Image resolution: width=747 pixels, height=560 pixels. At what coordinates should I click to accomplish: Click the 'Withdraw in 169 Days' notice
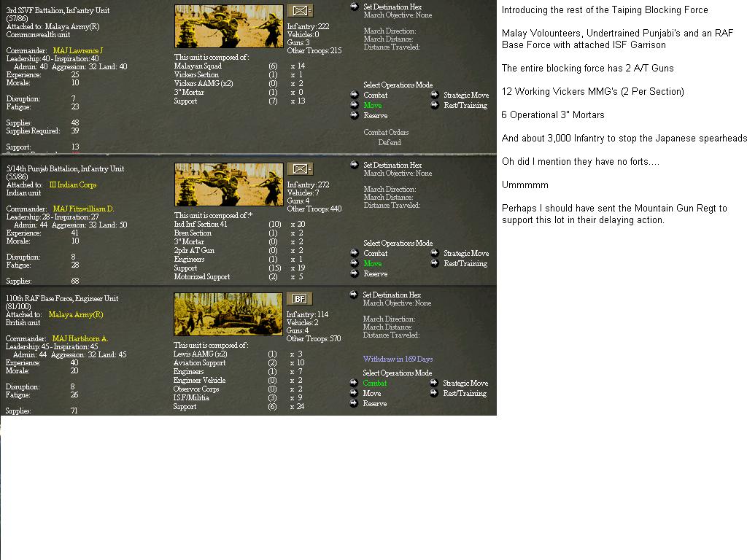click(398, 359)
